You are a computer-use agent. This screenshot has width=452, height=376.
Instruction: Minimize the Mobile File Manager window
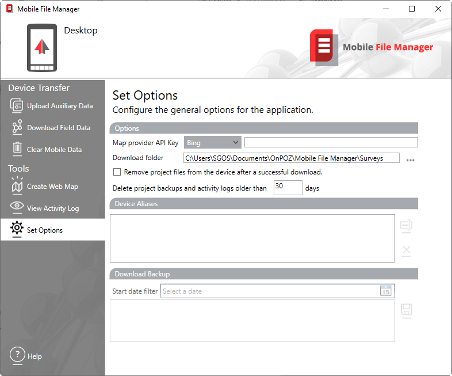386,9
